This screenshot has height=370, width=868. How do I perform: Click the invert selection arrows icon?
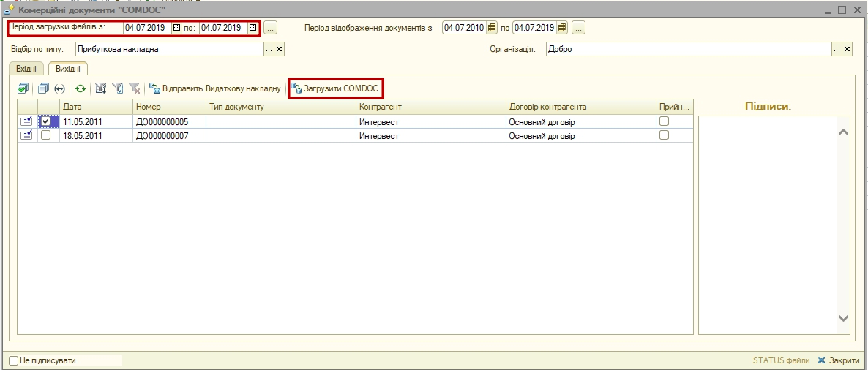click(60, 88)
